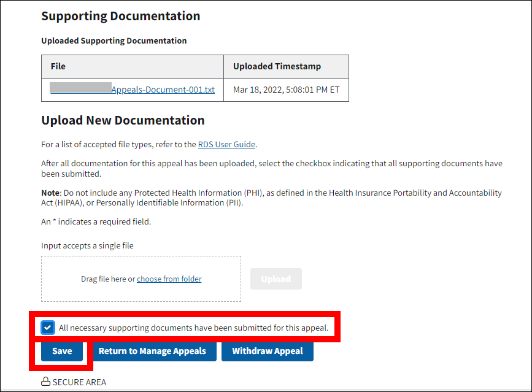Open the Appeals-Document-001.txt file link

pyautogui.click(x=163, y=90)
